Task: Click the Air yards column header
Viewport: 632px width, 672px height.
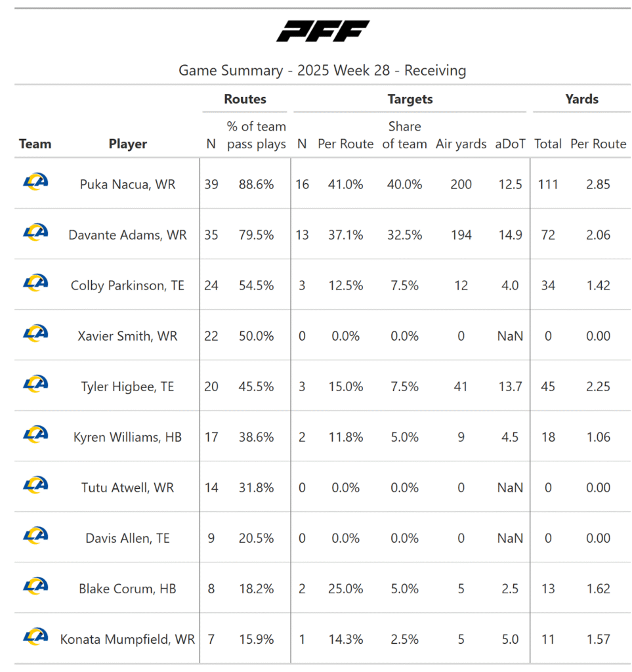Action: (x=461, y=144)
